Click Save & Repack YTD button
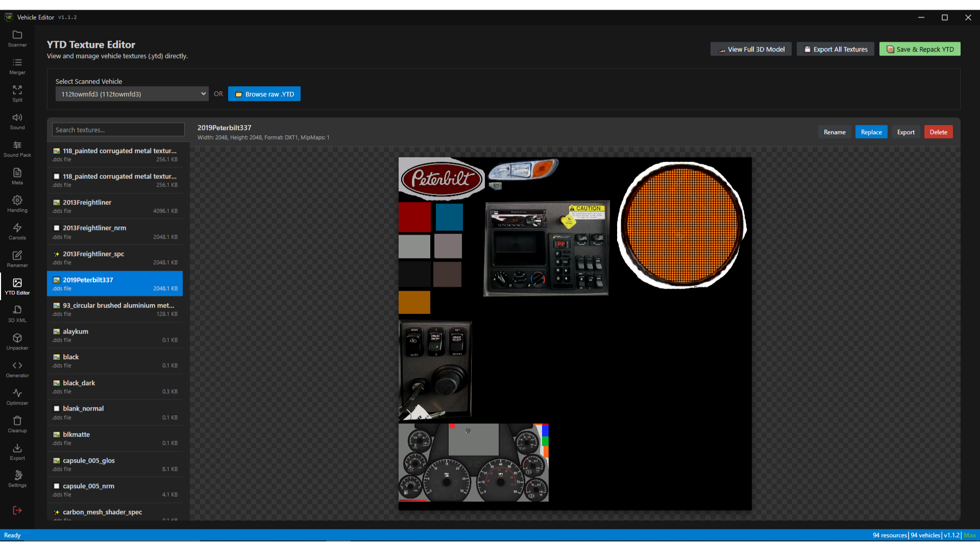Screen dimensions: 980x551 pyautogui.click(x=920, y=49)
